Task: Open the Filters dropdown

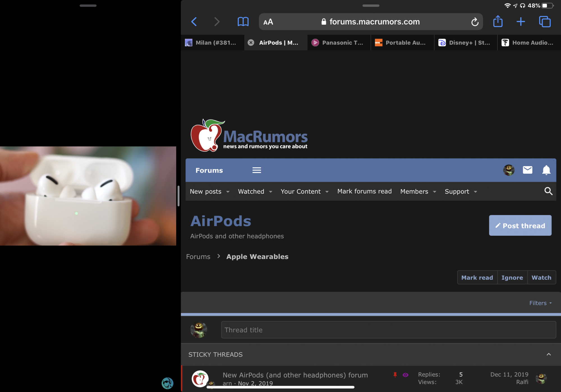Action: (540, 303)
